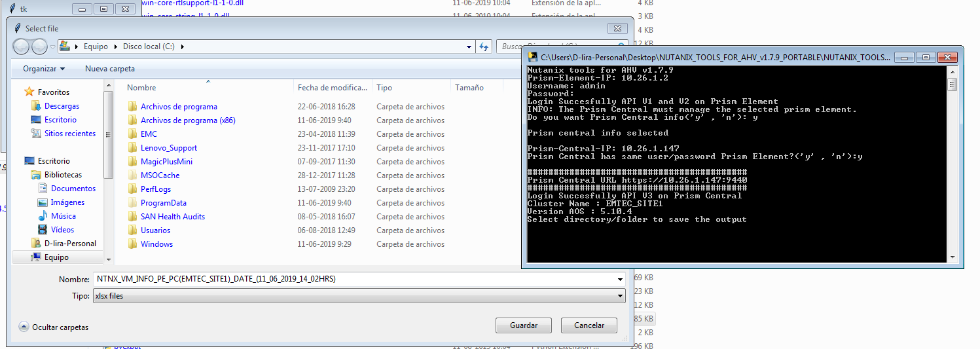Click the folder icon of the Usuarios row
Image resolution: width=980 pixels, height=349 pixels.
point(132,230)
